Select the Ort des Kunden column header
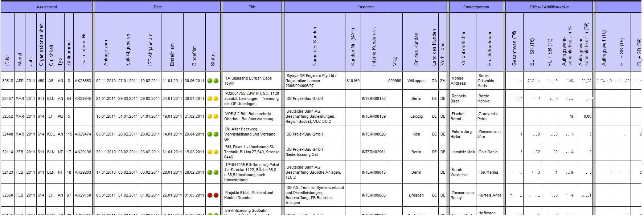 pyautogui.click(x=416, y=42)
